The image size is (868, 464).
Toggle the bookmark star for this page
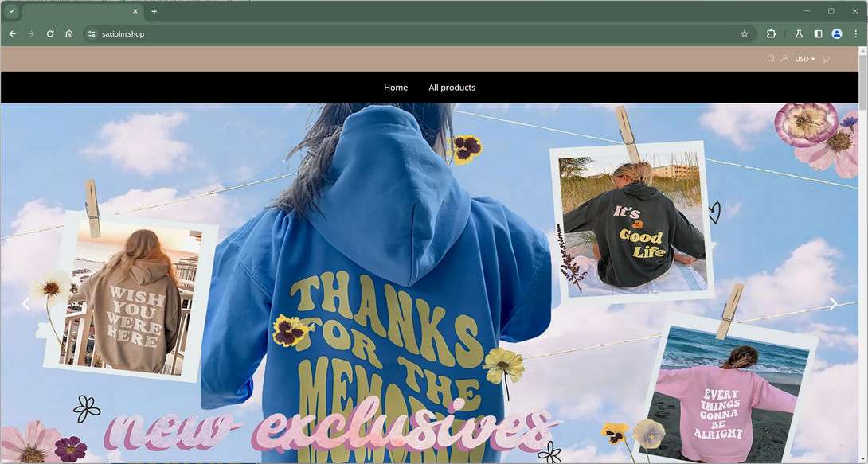(744, 33)
